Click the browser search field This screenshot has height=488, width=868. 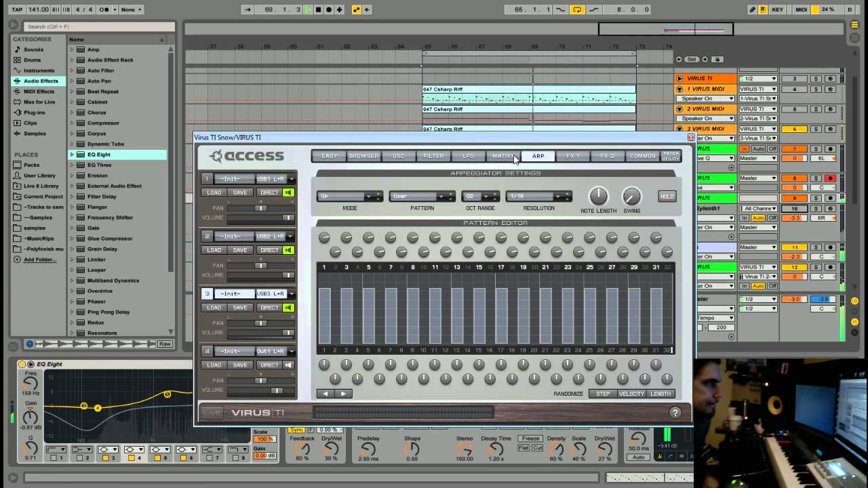(99, 26)
